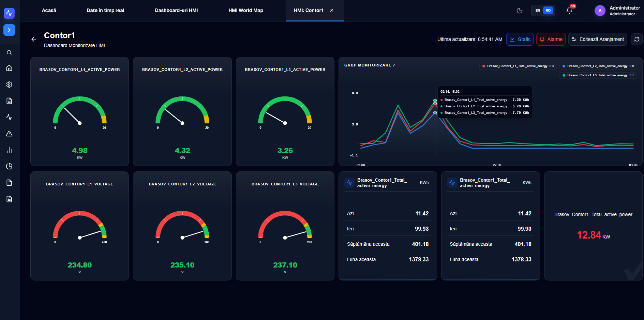Click the Ultima actualizare timestamp
Image resolution: width=644 pixels, height=320 pixels.
click(470, 39)
